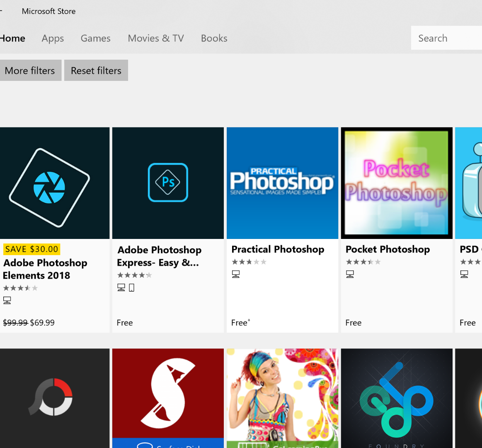Switch to the Apps tab
The height and width of the screenshot is (448, 482).
click(x=53, y=38)
